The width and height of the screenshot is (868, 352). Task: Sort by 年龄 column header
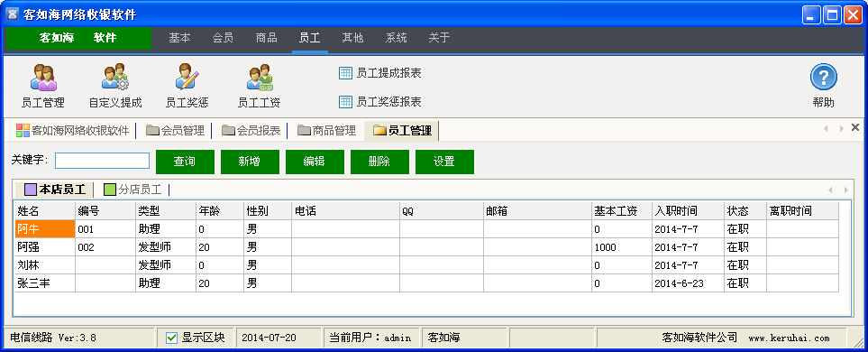(220, 211)
